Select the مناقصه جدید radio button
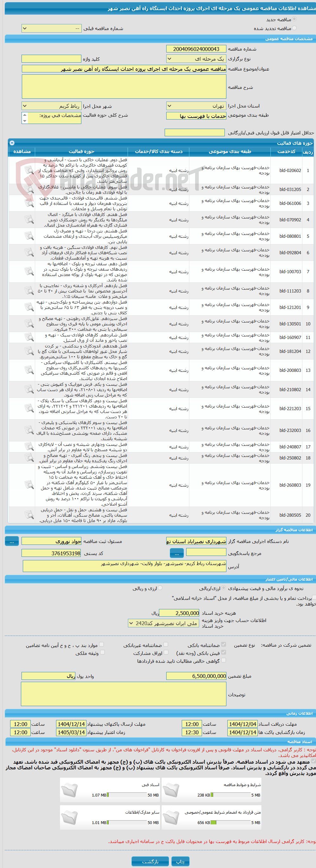 (294, 19)
